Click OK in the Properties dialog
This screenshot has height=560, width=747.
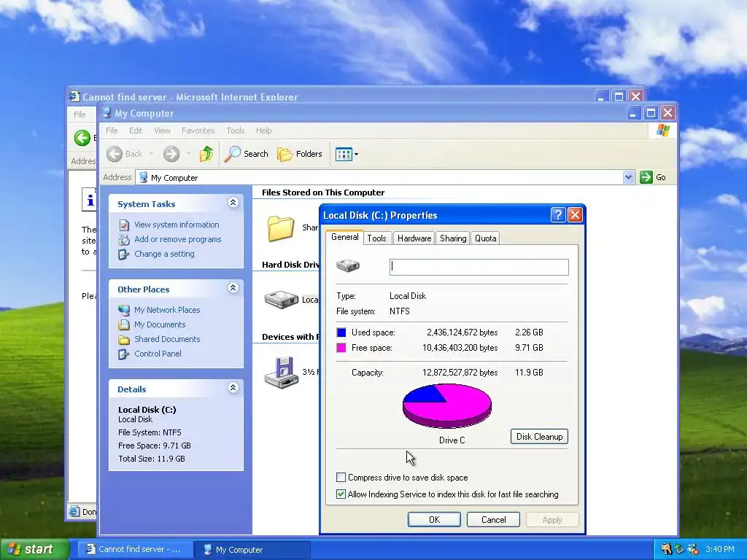coord(434,519)
